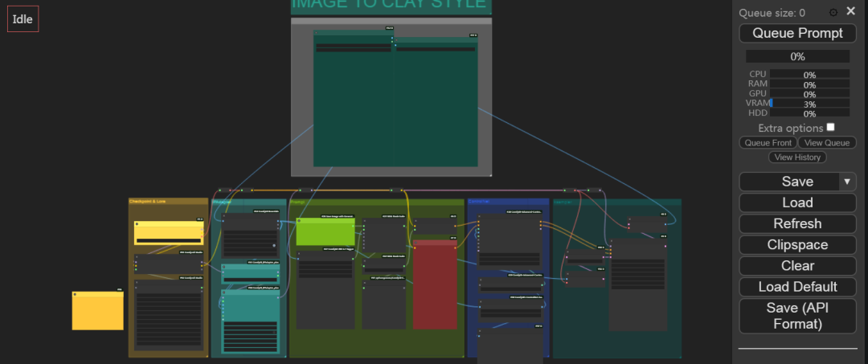
Task: Select the IMAGE TO CLAY STYLE title
Action: coord(389,3)
